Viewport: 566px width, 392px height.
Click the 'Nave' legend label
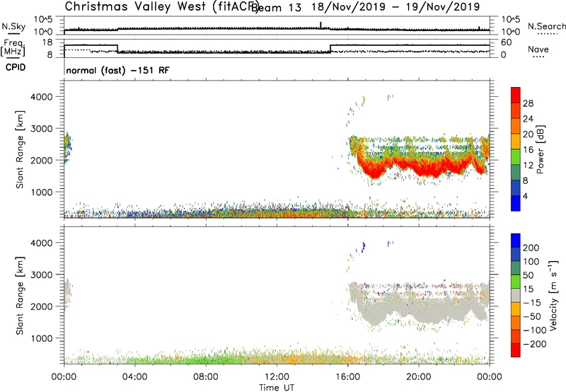tap(538, 49)
